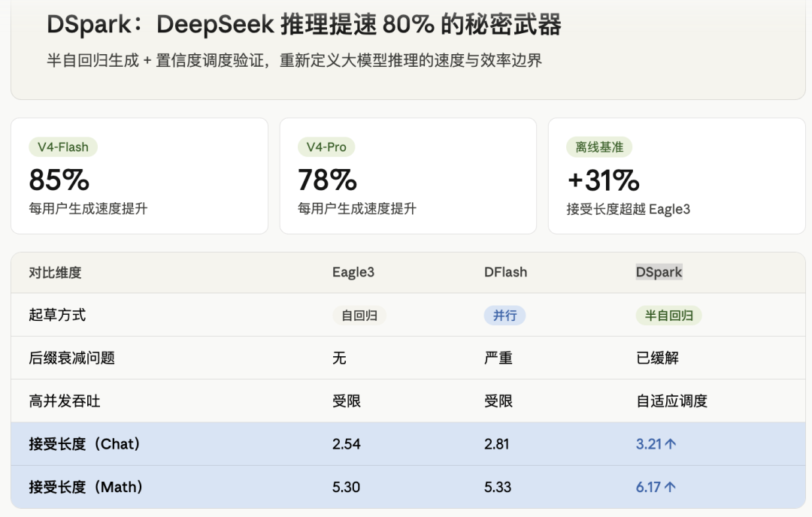Click the blue 6.17 value
This screenshot has height=517, width=812.
click(648, 487)
